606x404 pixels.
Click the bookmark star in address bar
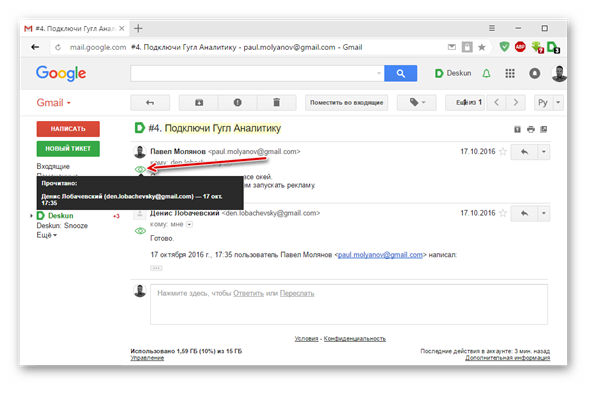482,47
